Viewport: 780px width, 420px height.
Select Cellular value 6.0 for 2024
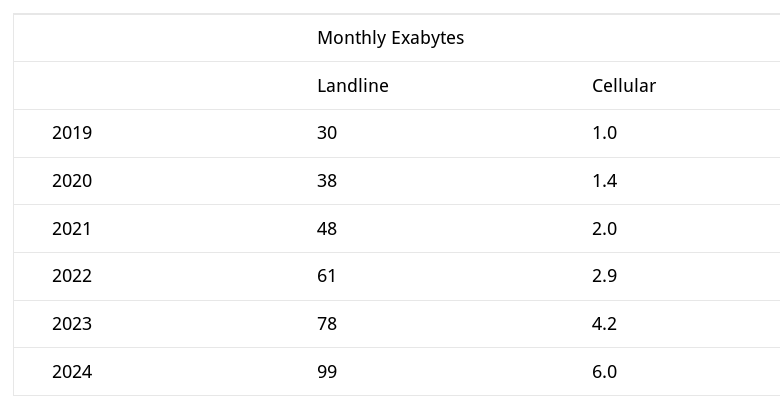[604, 372]
